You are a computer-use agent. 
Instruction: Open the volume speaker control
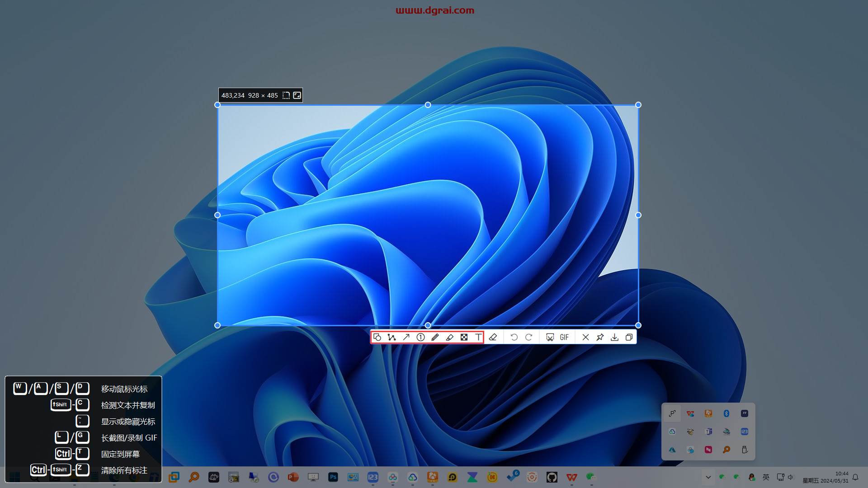click(x=791, y=477)
